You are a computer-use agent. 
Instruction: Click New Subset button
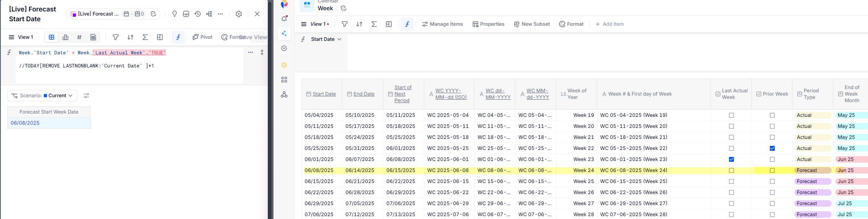532,24
